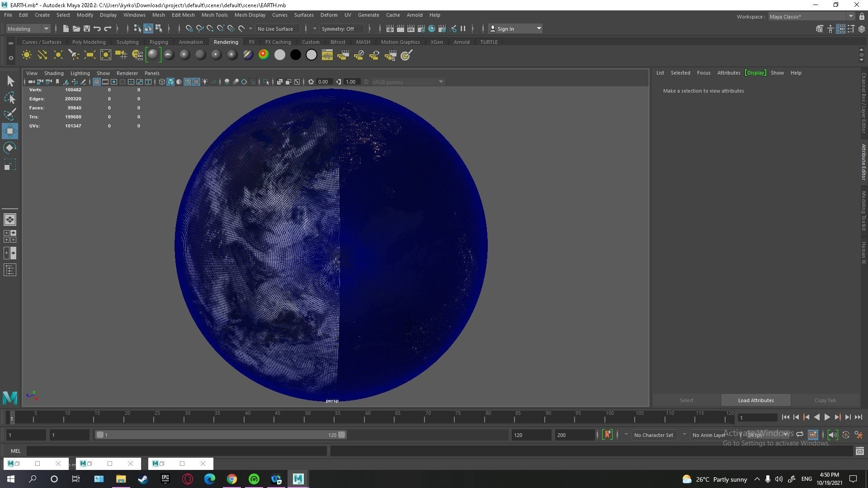868x488 pixels.
Task: Toggle use all lights in viewport
Action: coord(205,82)
